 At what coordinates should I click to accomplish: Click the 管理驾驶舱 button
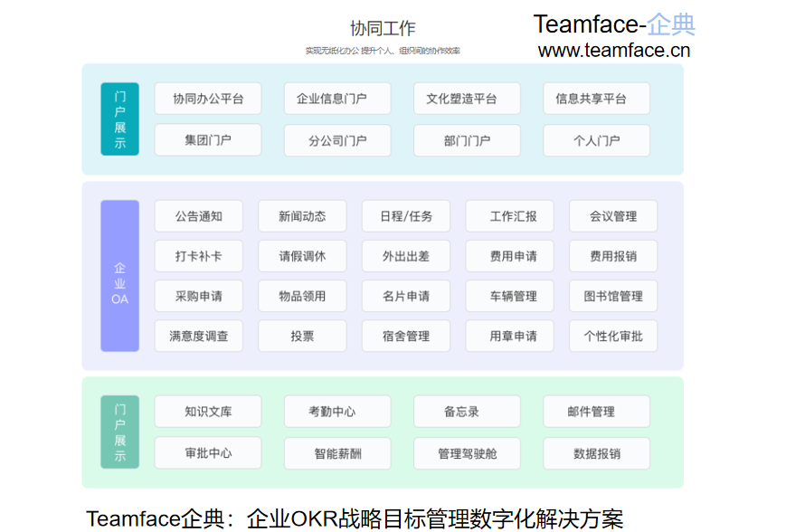(x=467, y=453)
